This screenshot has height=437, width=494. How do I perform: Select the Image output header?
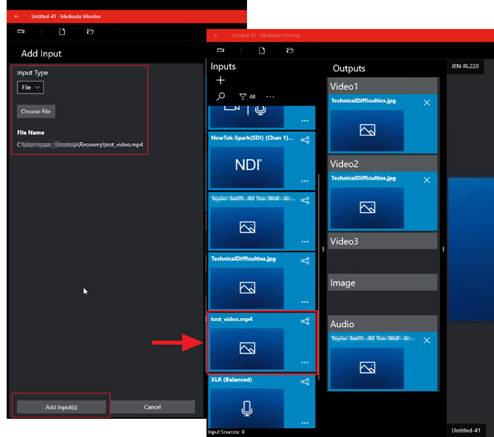pyautogui.click(x=383, y=283)
